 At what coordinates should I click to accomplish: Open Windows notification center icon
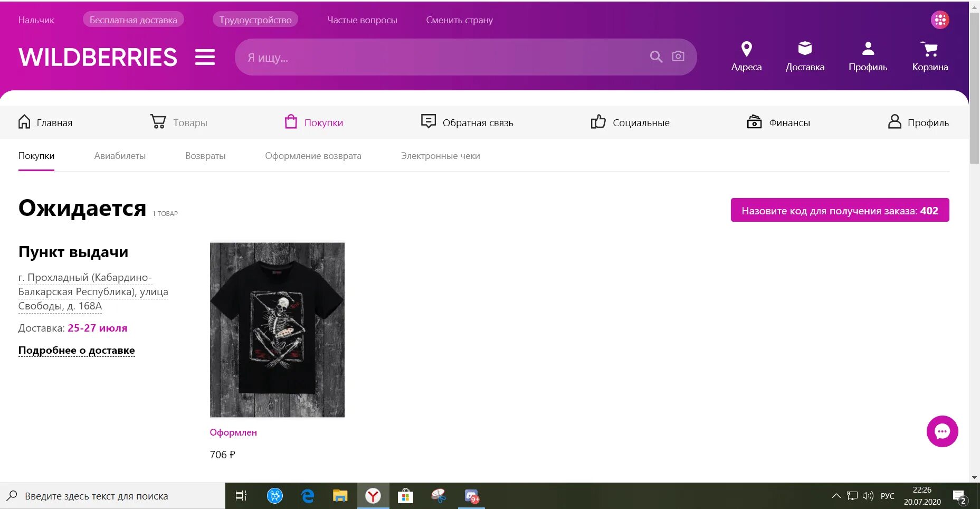point(960,496)
